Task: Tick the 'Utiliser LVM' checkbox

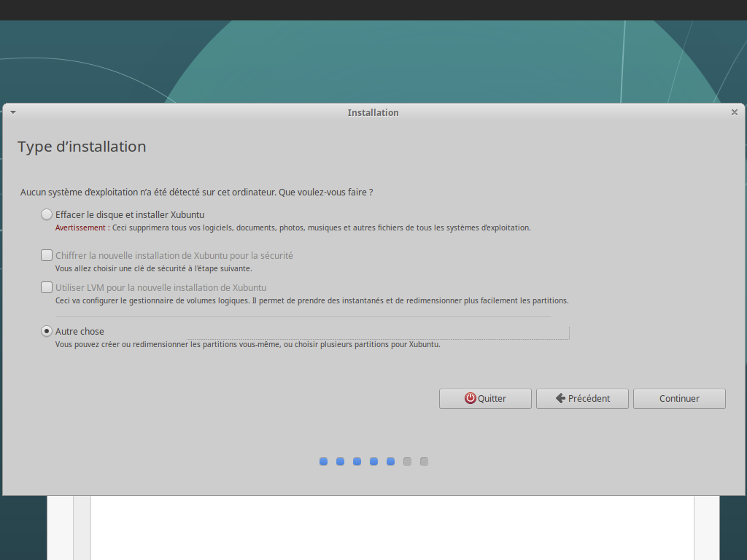Action: pos(47,287)
